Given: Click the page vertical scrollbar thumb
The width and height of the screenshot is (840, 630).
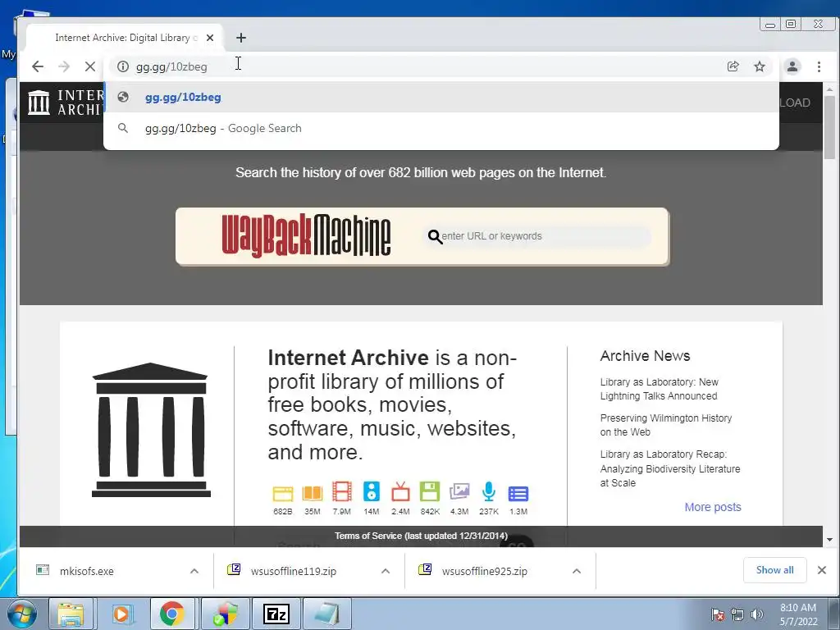Looking at the screenshot, I should pyautogui.click(x=830, y=127).
